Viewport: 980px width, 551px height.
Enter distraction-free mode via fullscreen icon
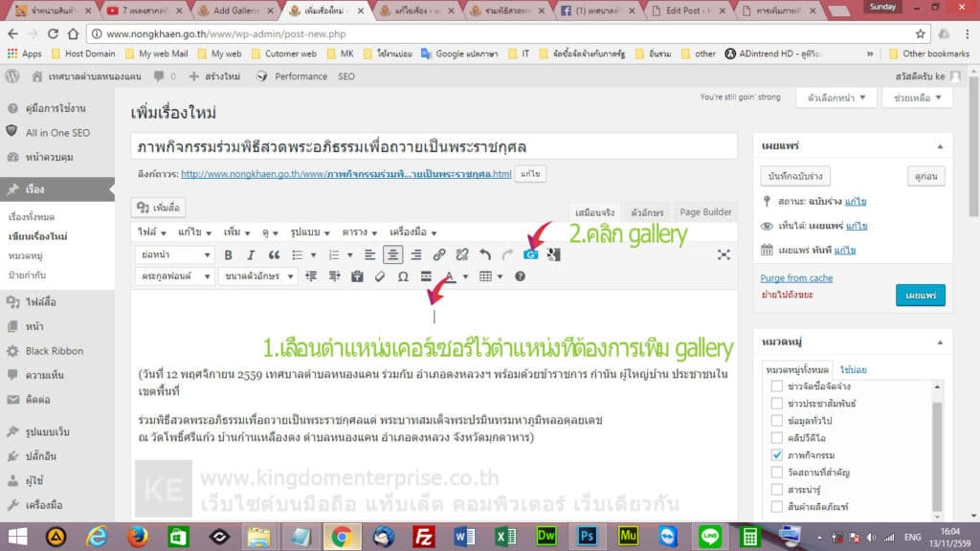point(724,254)
